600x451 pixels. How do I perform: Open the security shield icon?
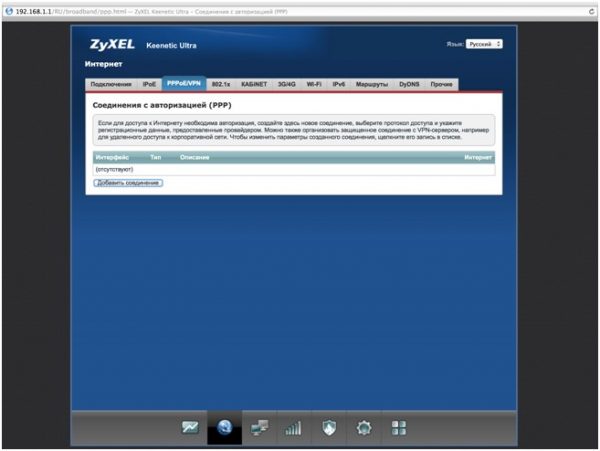(x=329, y=428)
